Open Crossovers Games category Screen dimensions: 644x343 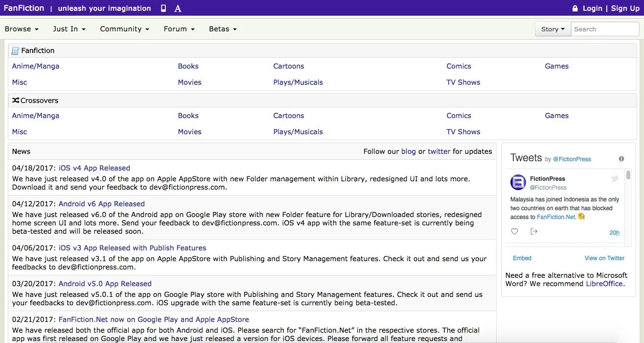(x=557, y=116)
